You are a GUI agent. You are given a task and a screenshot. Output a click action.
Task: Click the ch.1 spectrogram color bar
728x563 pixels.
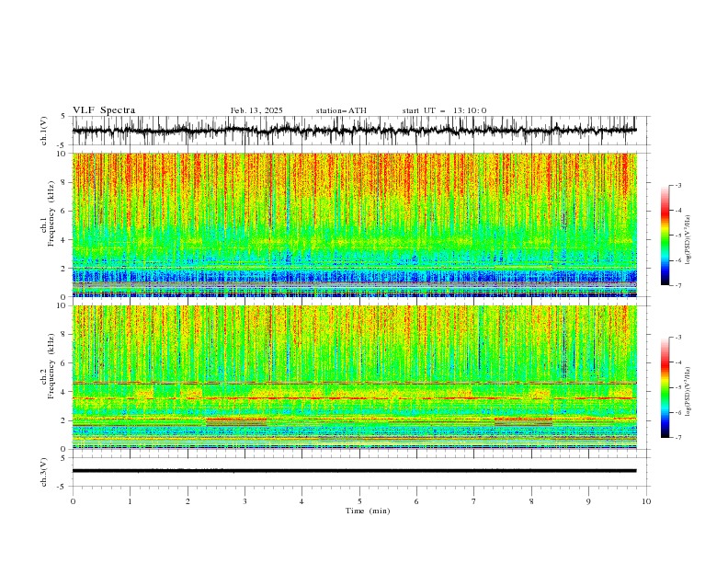tap(665, 236)
